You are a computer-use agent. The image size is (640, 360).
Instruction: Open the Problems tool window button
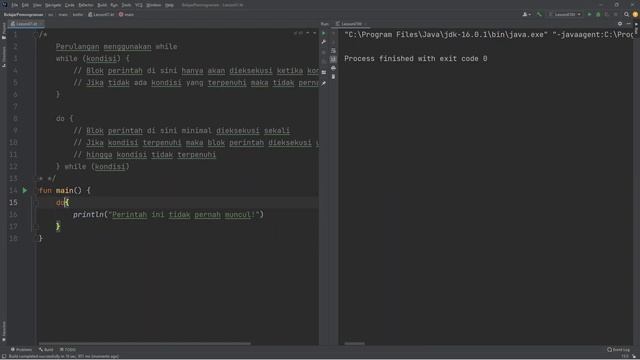21,349
